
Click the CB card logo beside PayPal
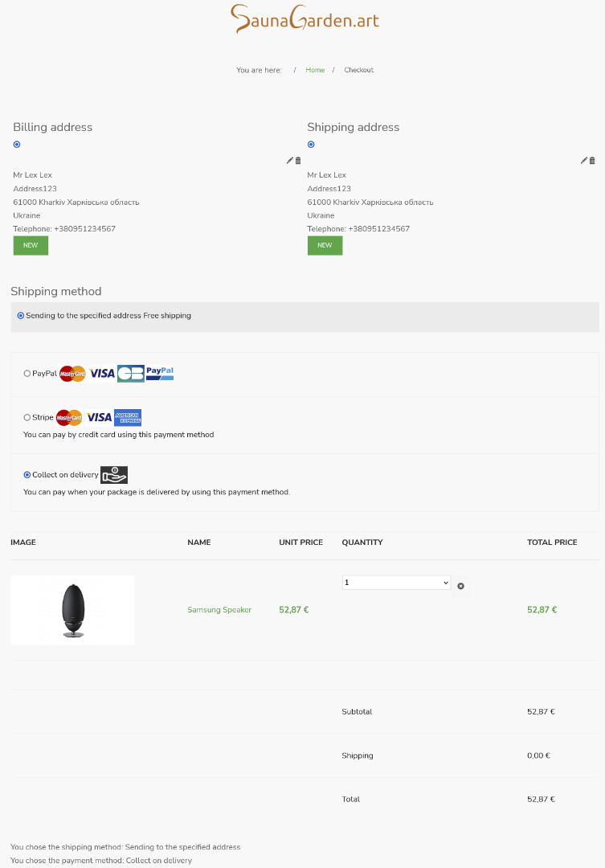tap(130, 373)
